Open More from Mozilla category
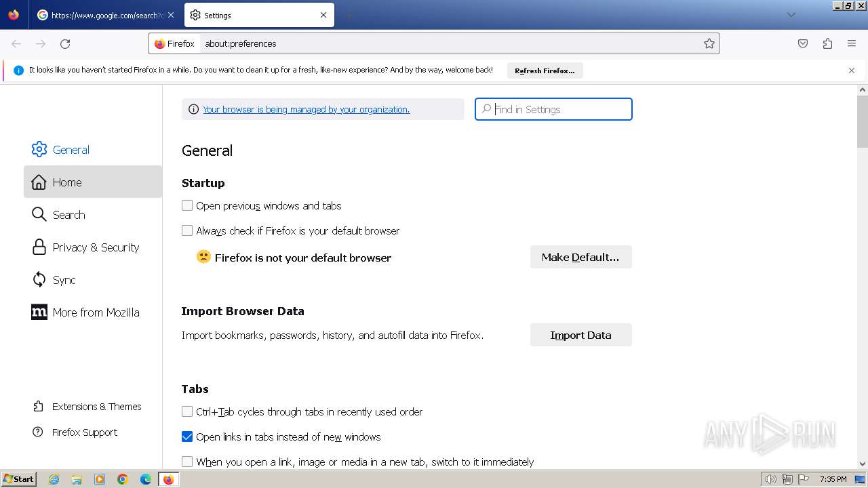The image size is (868, 488). 93,312
